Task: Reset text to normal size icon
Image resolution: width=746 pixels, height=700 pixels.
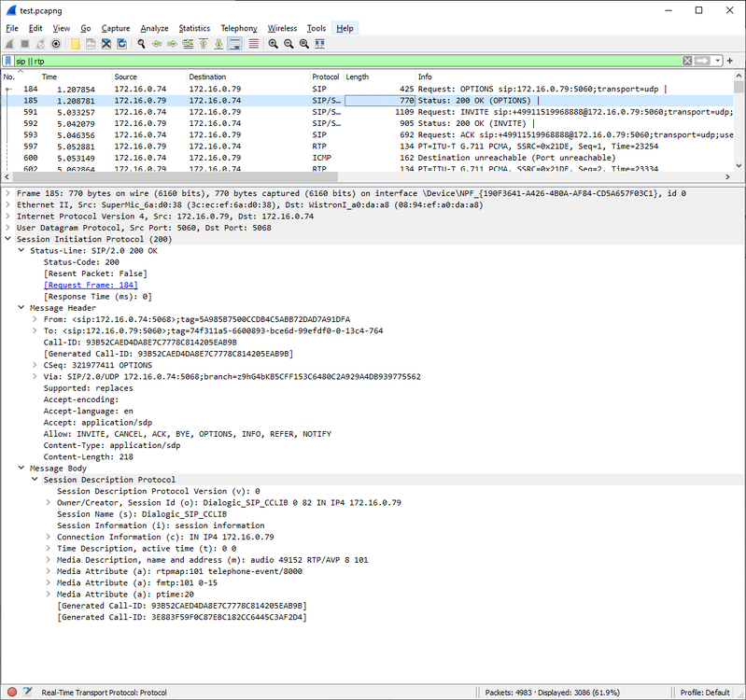Action: [304, 44]
